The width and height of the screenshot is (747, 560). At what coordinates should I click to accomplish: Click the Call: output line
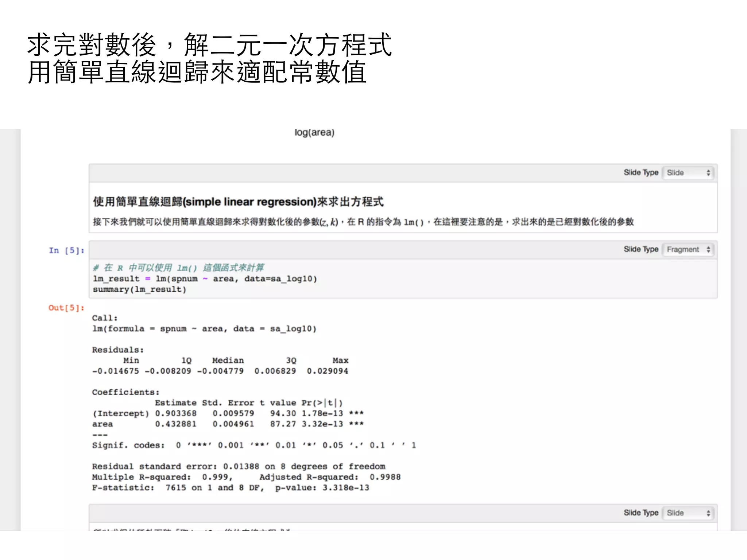pos(105,318)
